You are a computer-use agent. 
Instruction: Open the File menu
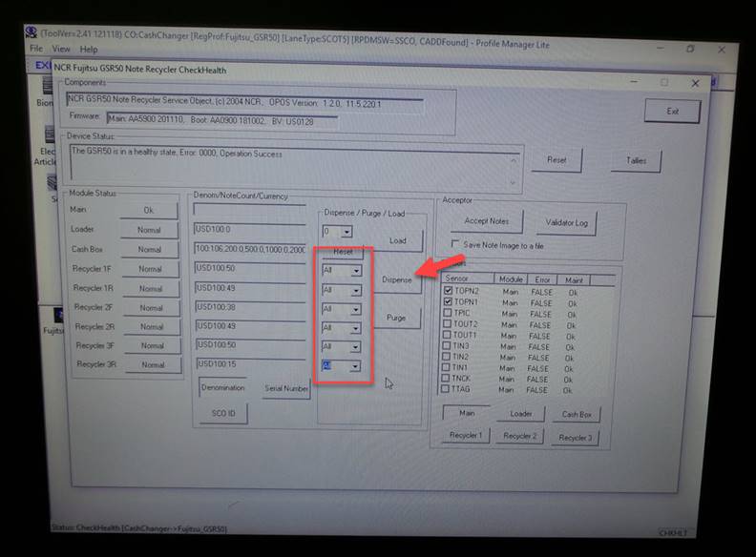point(36,50)
